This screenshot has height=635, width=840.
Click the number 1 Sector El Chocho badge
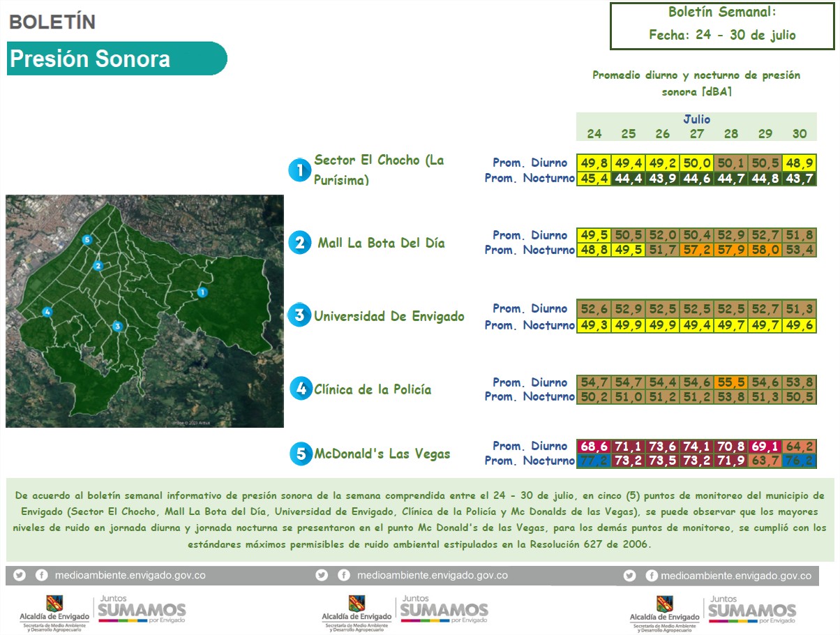[x=299, y=170]
